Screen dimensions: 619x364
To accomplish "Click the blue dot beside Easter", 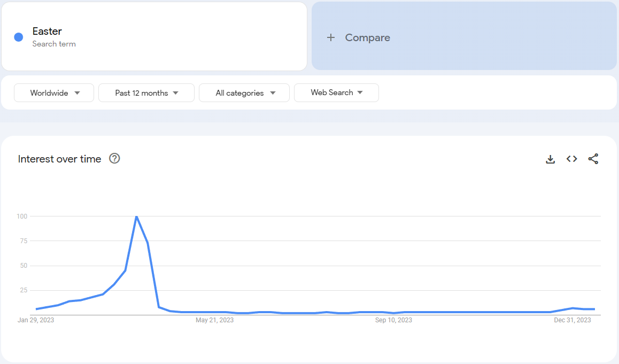I will 19,37.
